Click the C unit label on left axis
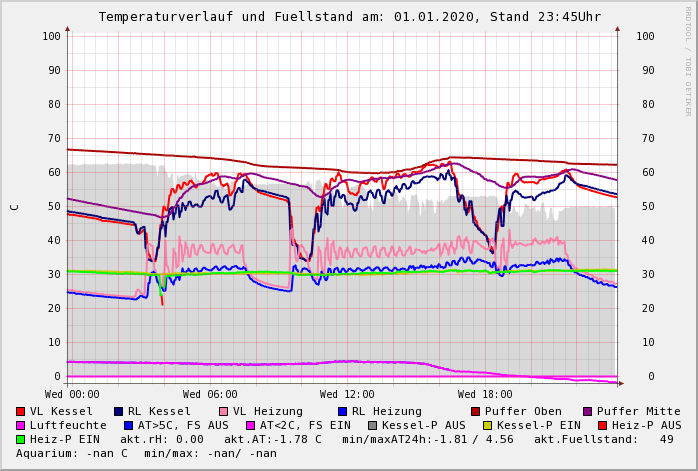Image resolution: width=698 pixels, height=471 pixels. tap(14, 207)
